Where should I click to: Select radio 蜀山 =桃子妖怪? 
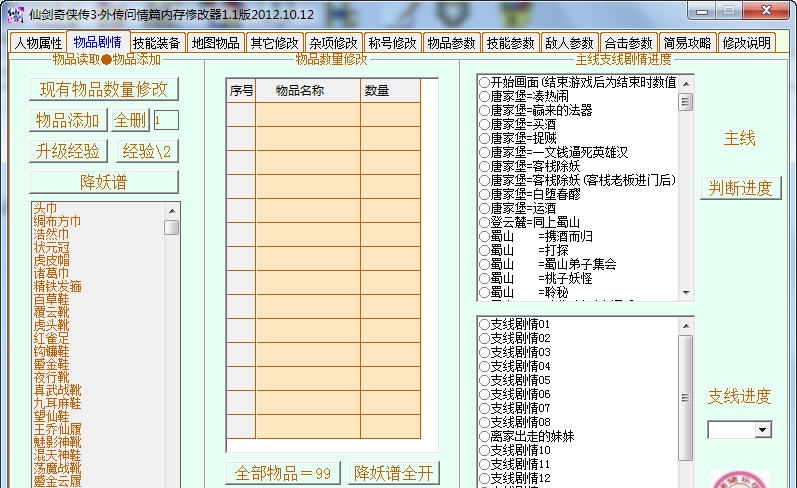484,278
